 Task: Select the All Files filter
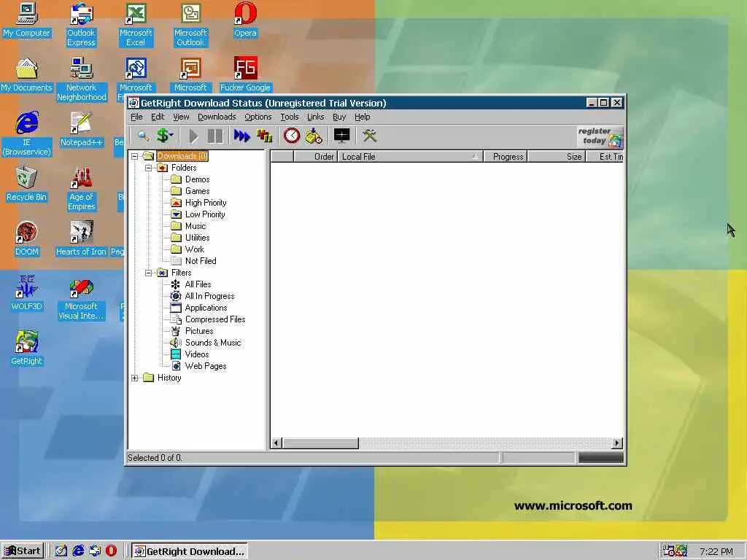click(x=198, y=284)
